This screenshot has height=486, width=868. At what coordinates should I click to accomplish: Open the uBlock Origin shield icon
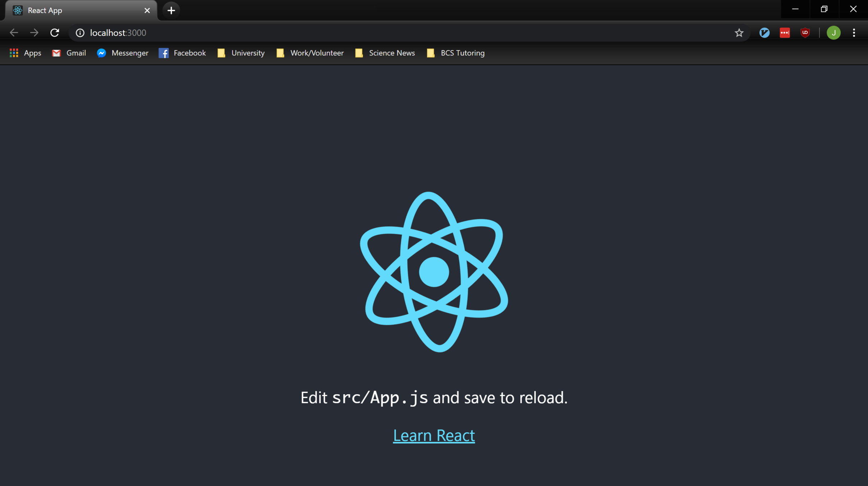pos(805,33)
